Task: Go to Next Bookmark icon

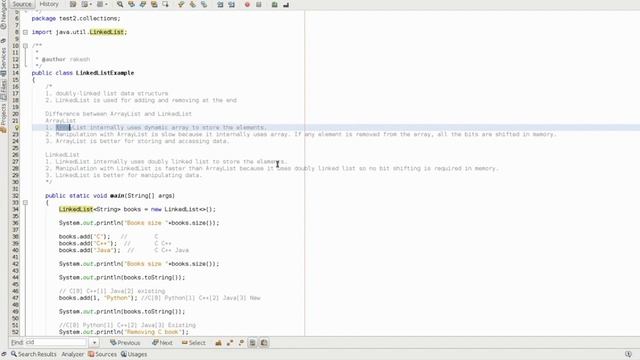Action: click(x=192, y=4)
